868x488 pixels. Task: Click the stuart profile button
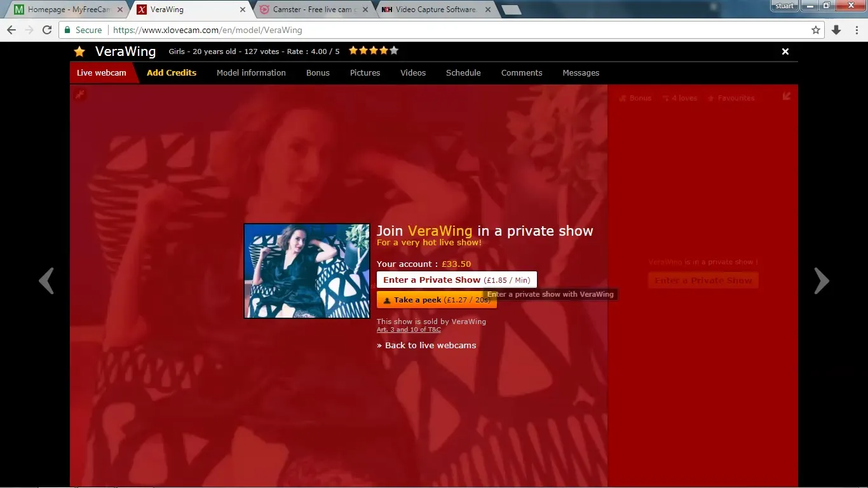(784, 6)
